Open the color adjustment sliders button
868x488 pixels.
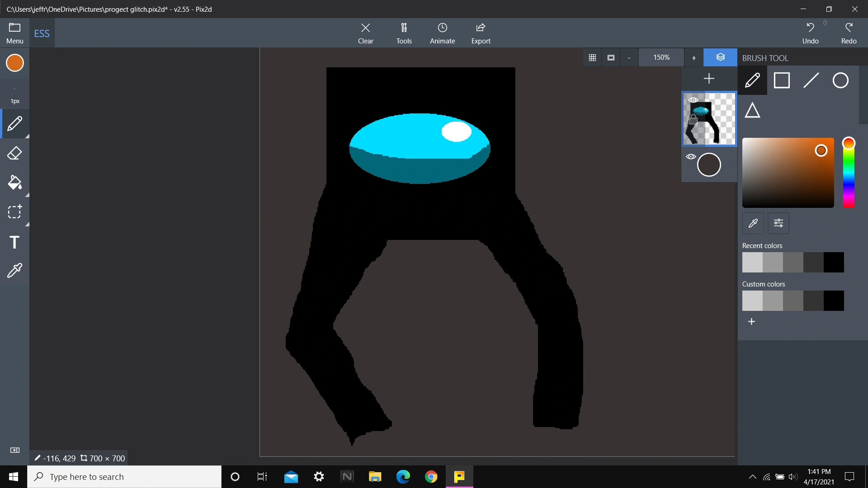[778, 223]
